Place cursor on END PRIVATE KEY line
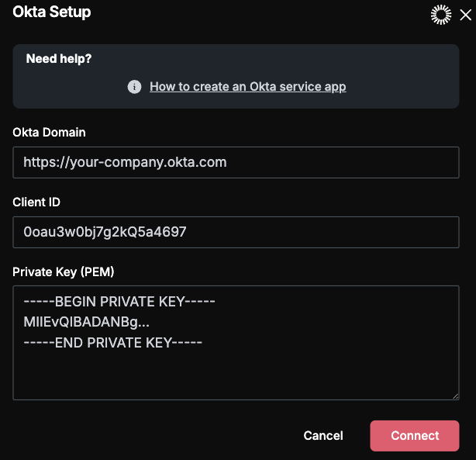 112,343
